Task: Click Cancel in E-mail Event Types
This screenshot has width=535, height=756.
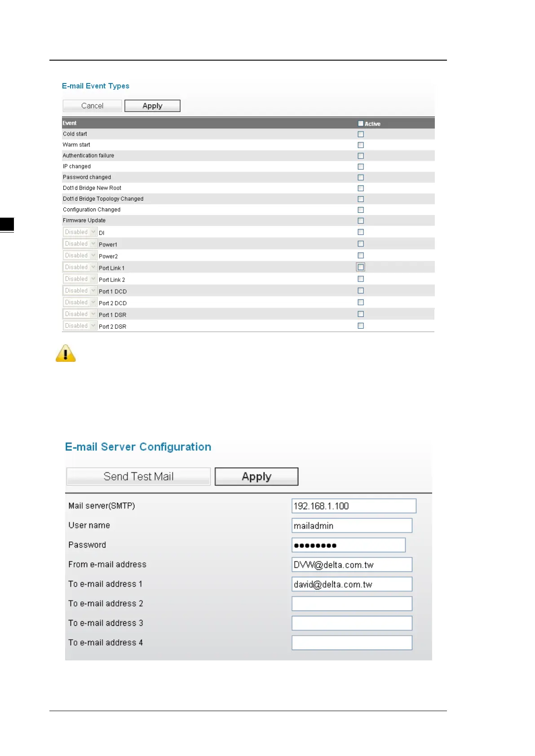Action: tap(92, 106)
